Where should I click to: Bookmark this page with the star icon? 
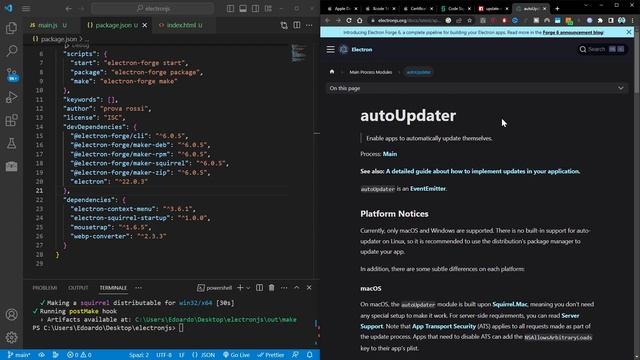pyautogui.click(x=470, y=20)
